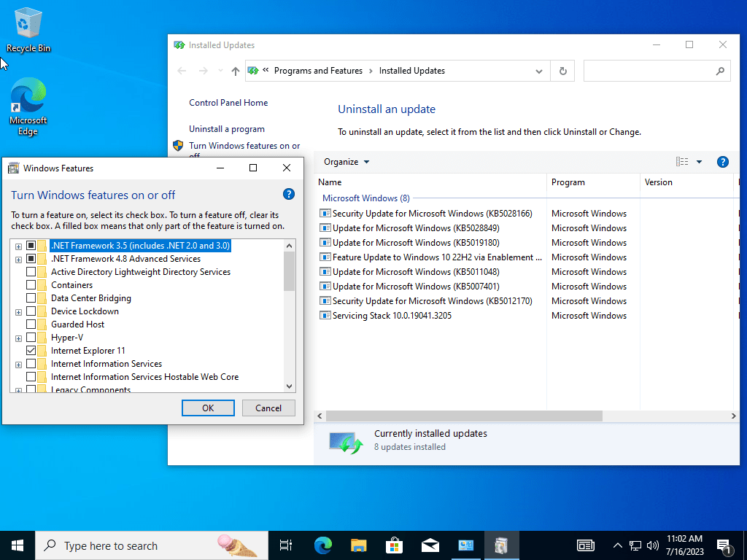The width and height of the screenshot is (747, 560).
Task: Toggle .NET Framework 4.8 Advanced Services checkbox
Action: 31,259
